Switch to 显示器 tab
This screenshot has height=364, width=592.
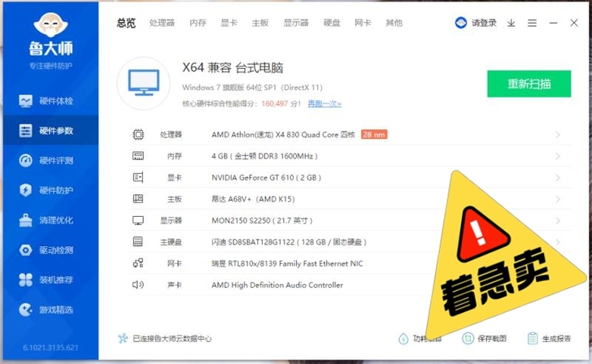[x=296, y=23]
